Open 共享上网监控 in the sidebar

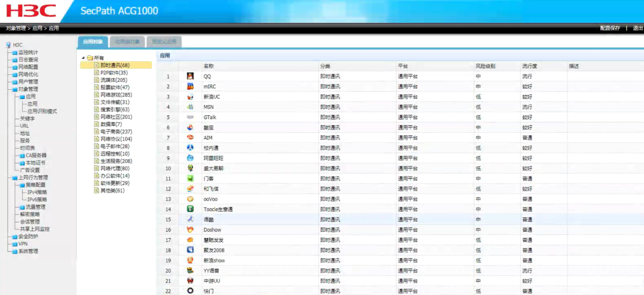pyautogui.click(x=35, y=229)
